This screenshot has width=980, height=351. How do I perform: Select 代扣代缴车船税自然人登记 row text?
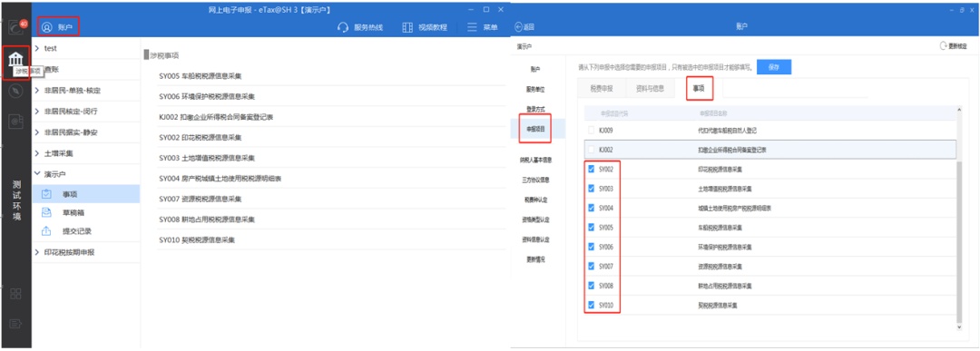727,131
